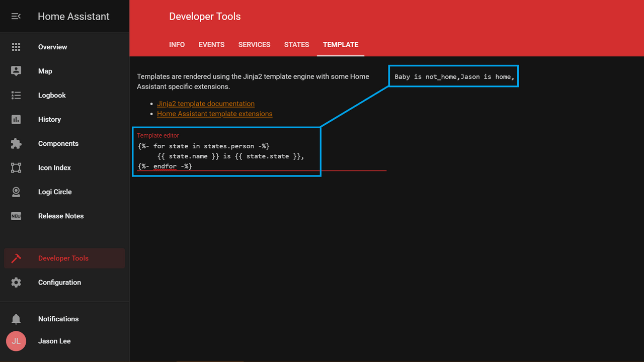Click the Notifications bell icon
Image resolution: width=644 pixels, height=362 pixels.
click(x=16, y=319)
